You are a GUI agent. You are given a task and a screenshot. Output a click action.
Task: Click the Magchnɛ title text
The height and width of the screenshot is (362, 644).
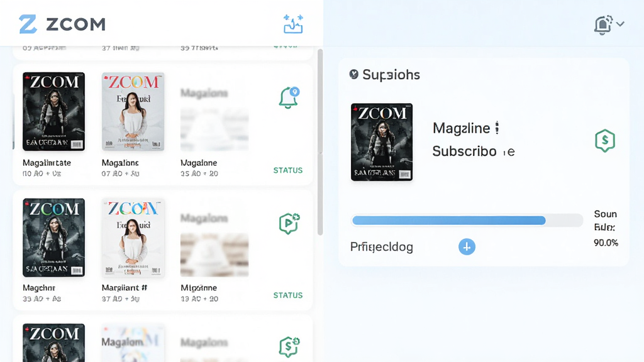coord(39,288)
